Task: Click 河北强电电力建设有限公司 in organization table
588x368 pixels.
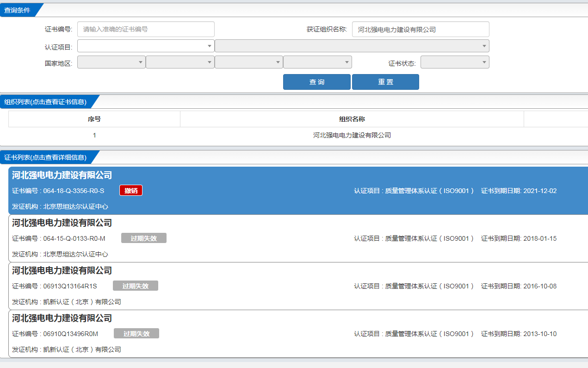Action: click(352, 135)
